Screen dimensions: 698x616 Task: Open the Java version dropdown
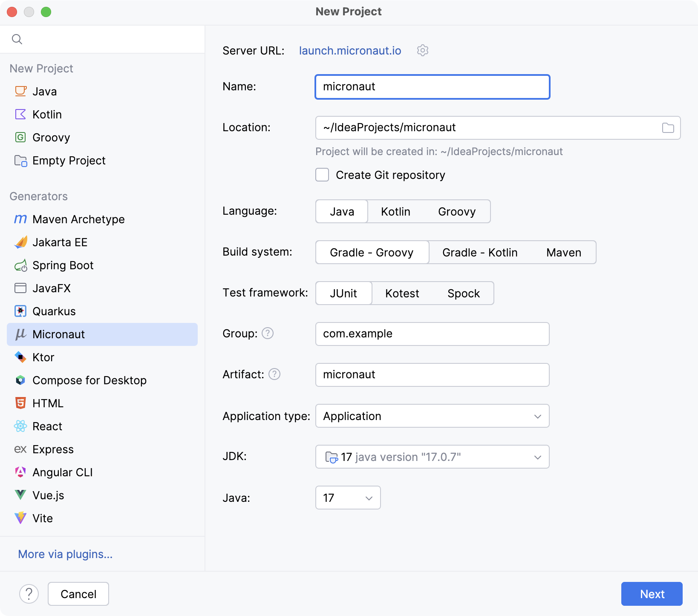click(x=348, y=498)
